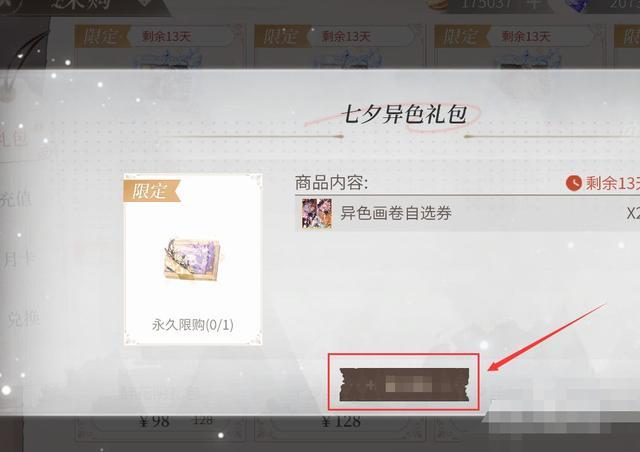Tap the round back icon at top-left
Screen dimensions: 640x452
click(x=9, y=6)
